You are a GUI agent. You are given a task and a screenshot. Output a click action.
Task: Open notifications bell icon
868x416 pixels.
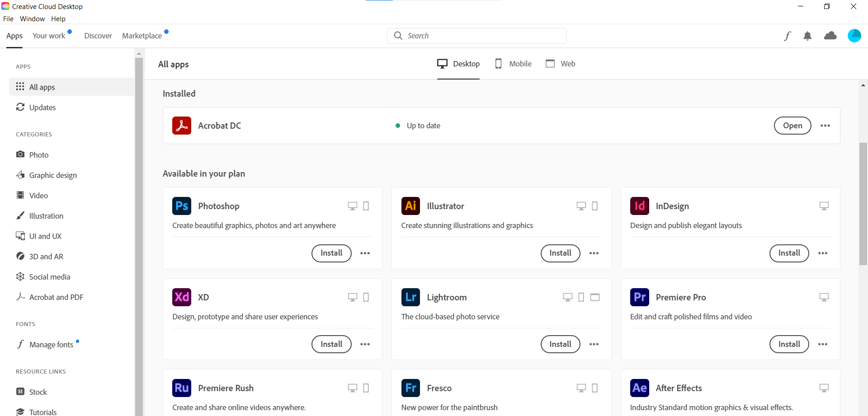(807, 36)
